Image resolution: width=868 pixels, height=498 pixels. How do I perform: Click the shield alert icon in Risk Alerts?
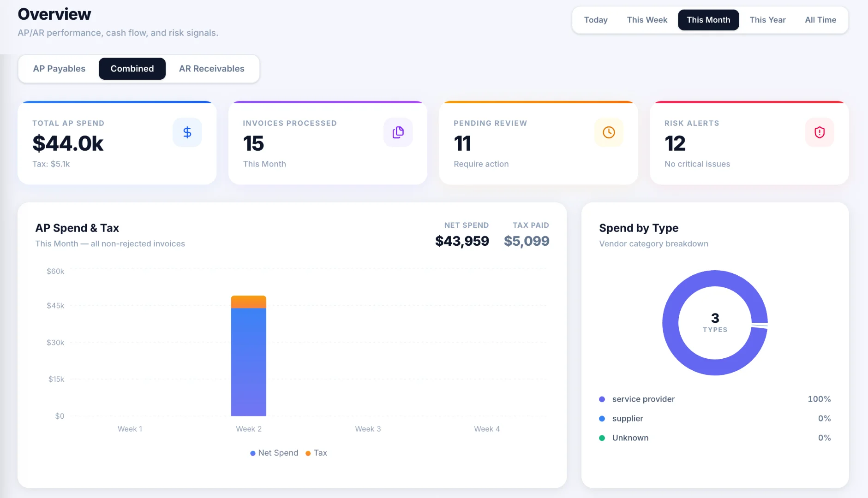pyautogui.click(x=820, y=132)
